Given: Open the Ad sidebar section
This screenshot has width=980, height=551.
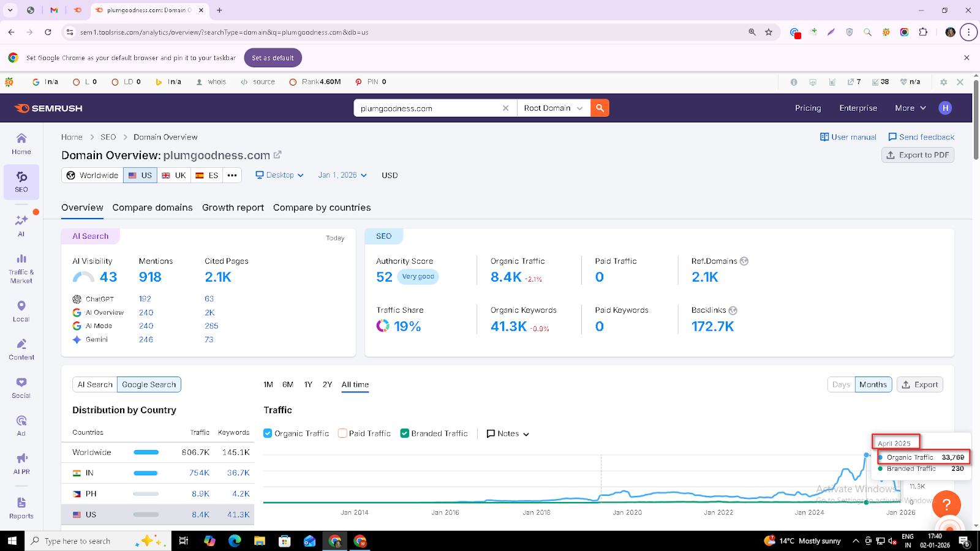Looking at the screenshot, I should click(x=21, y=425).
